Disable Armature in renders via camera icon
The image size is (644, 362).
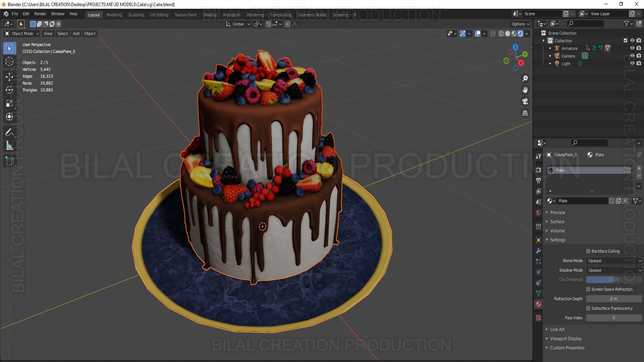coord(639,48)
